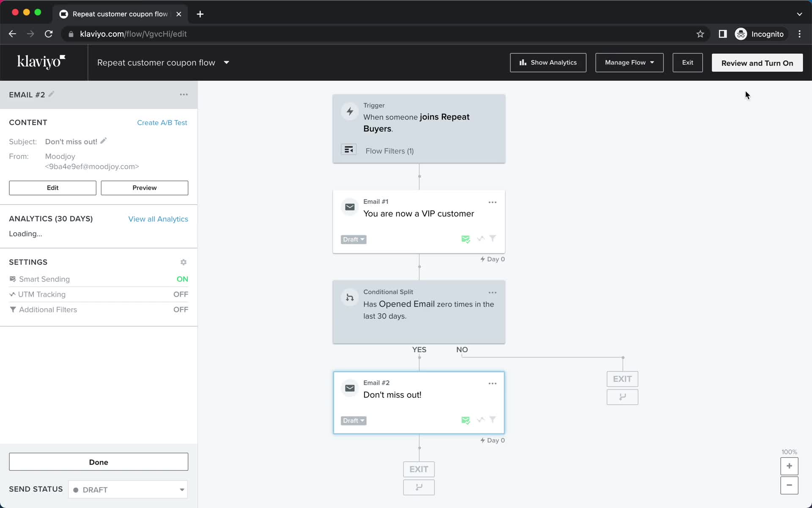Click the Flow Filters icon
The image size is (812, 508).
(x=349, y=150)
